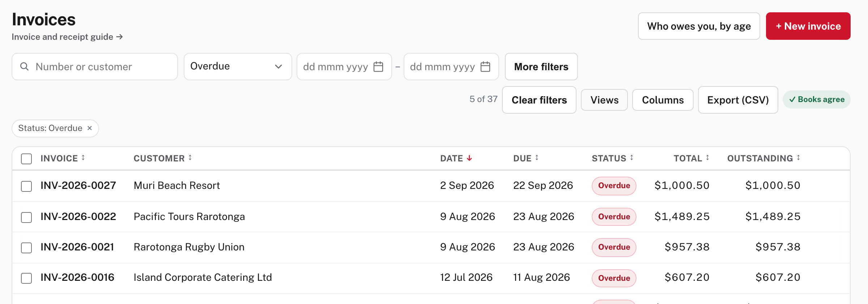The height and width of the screenshot is (304, 868).
Task: Click the $957.38 outstanding amount
Action: tap(778, 247)
